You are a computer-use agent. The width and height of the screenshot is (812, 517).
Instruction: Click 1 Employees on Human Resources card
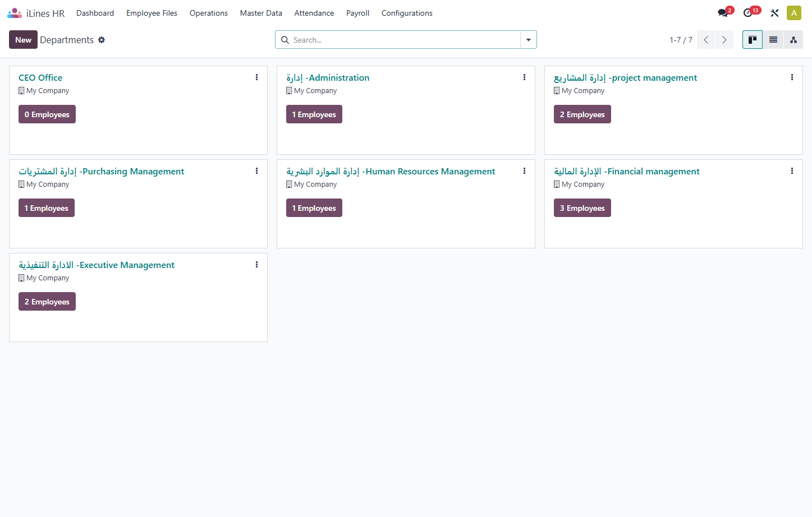click(314, 208)
